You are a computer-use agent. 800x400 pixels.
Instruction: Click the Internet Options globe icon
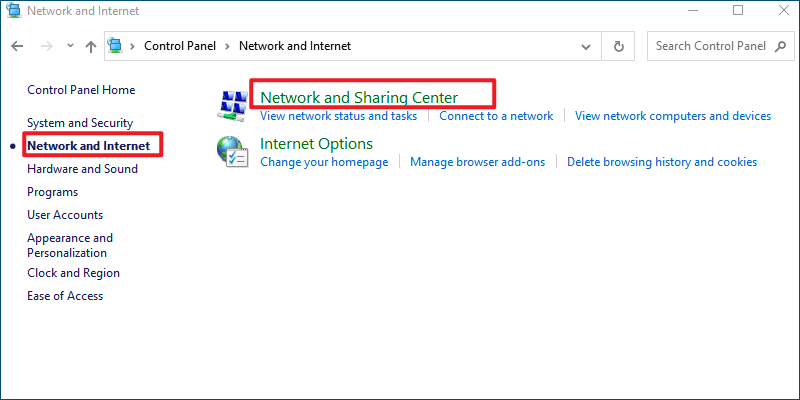coord(232,152)
